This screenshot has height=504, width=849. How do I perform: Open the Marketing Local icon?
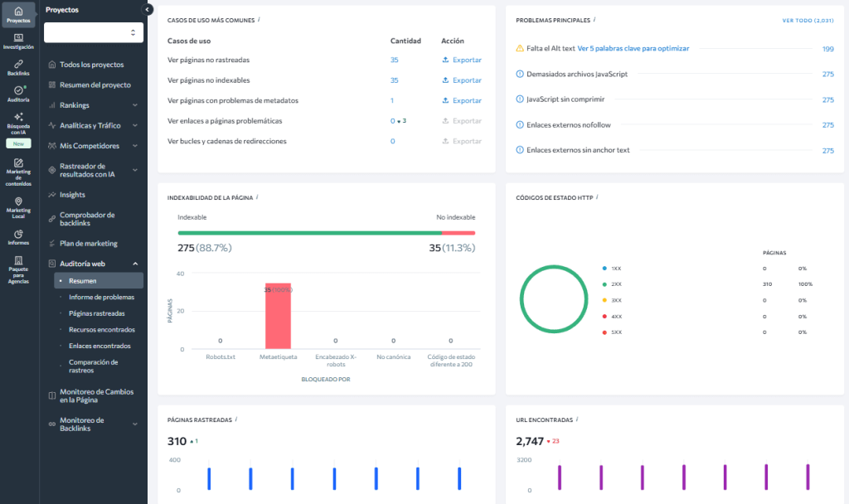tap(17, 207)
